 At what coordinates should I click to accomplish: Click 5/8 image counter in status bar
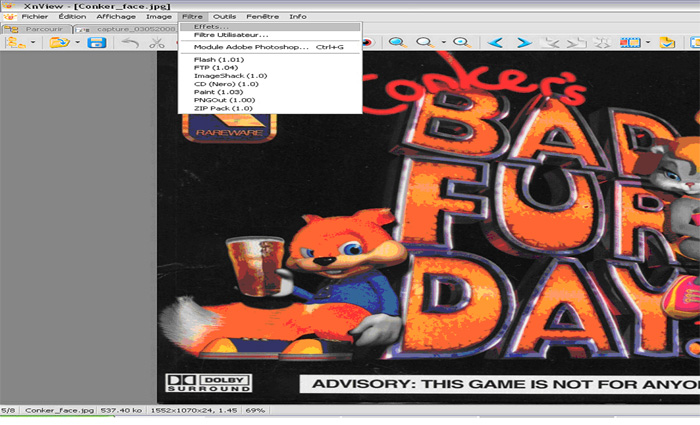coord(8,410)
